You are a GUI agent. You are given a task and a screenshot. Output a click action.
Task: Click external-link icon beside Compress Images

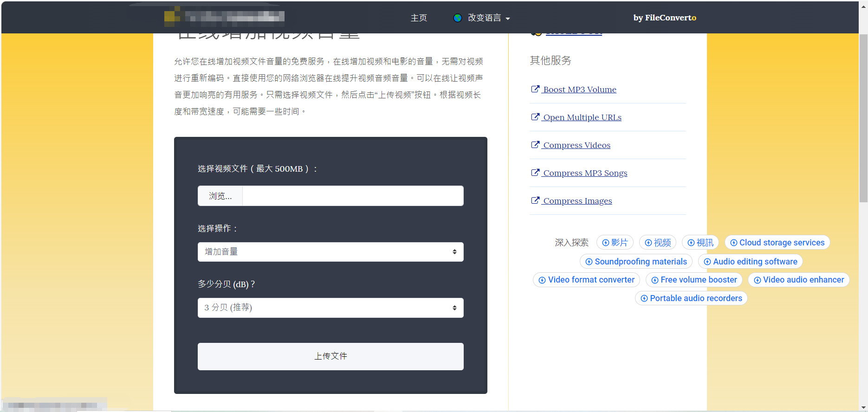[535, 200]
